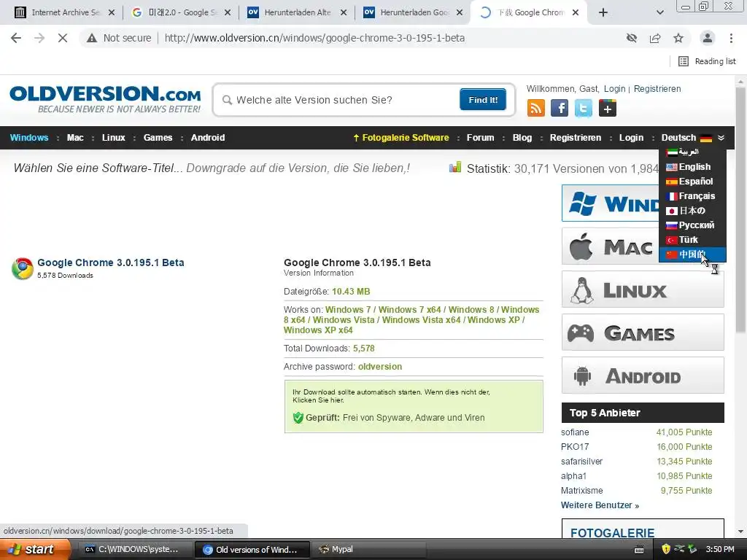Stop loading the page
Screen dimensions: 747x560
[x=63, y=38]
